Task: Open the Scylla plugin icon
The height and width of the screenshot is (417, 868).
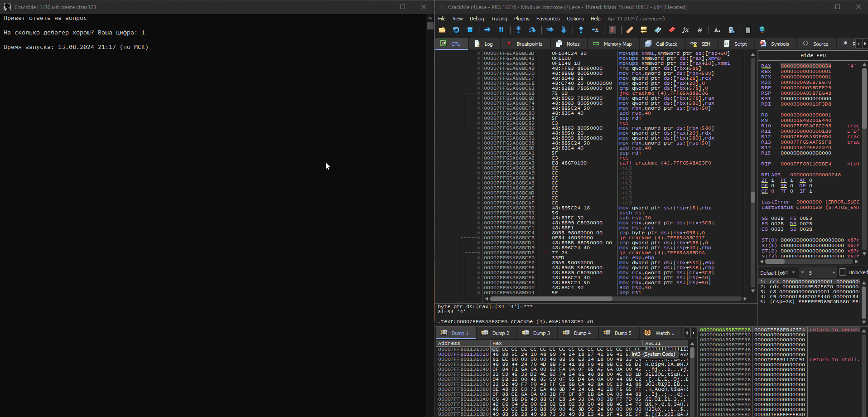Action: tap(612, 30)
